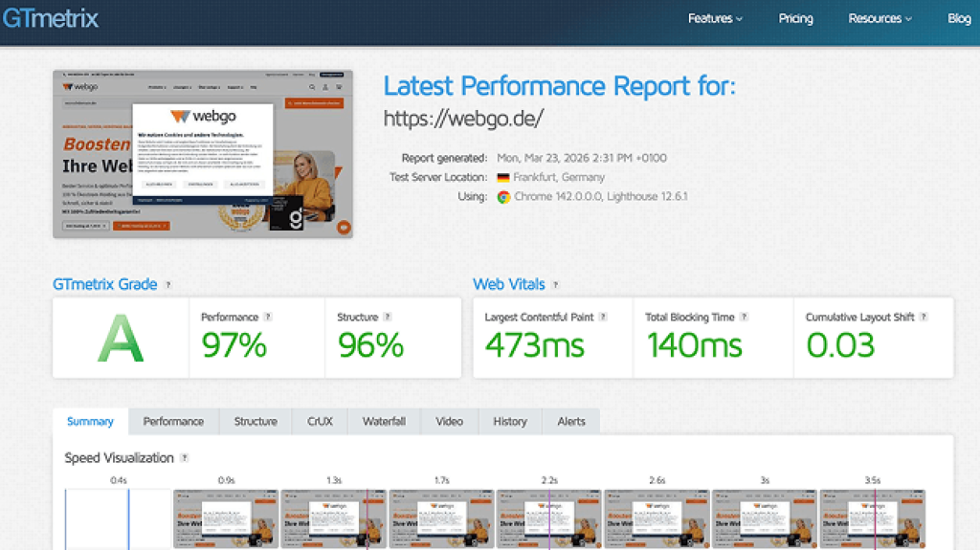Open the Alerts tab
Viewport: 980px width, 550px height.
click(571, 421)
